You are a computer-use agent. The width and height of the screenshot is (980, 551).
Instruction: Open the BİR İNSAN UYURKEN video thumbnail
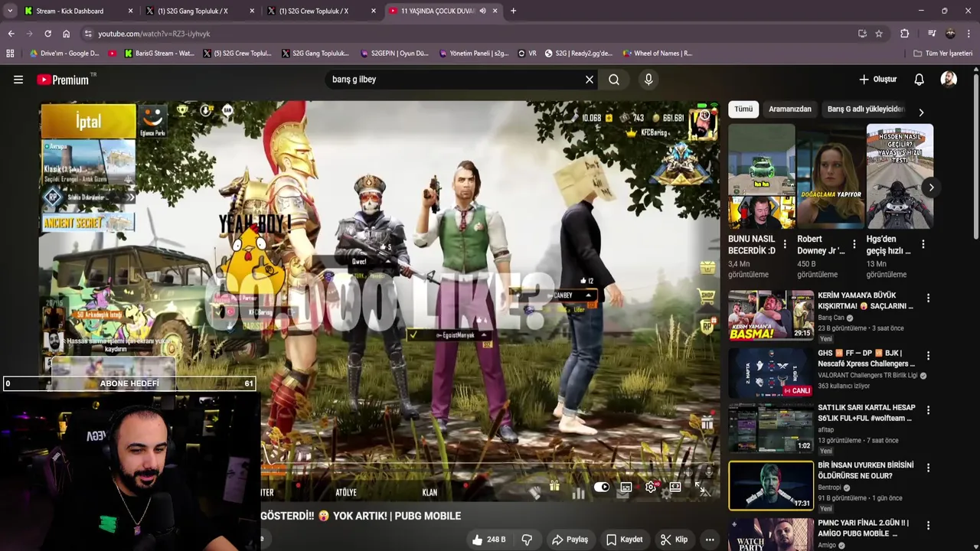pyautogui.click(x=771, y=486)
